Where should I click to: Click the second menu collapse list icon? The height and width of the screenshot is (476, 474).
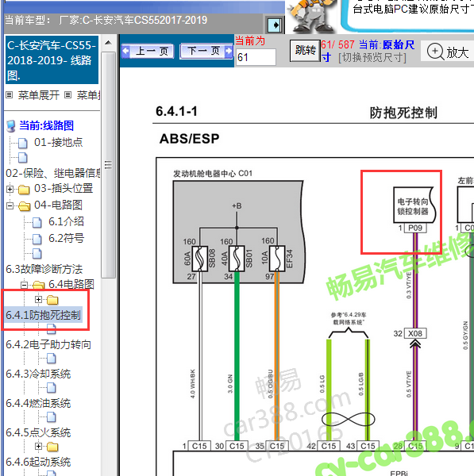pos(68,95)
